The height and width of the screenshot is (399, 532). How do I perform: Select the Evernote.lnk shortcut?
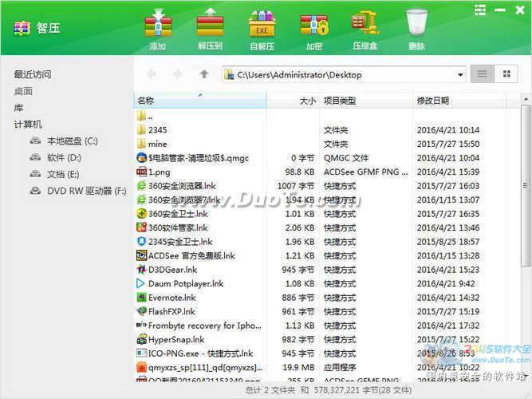(166, 298)
